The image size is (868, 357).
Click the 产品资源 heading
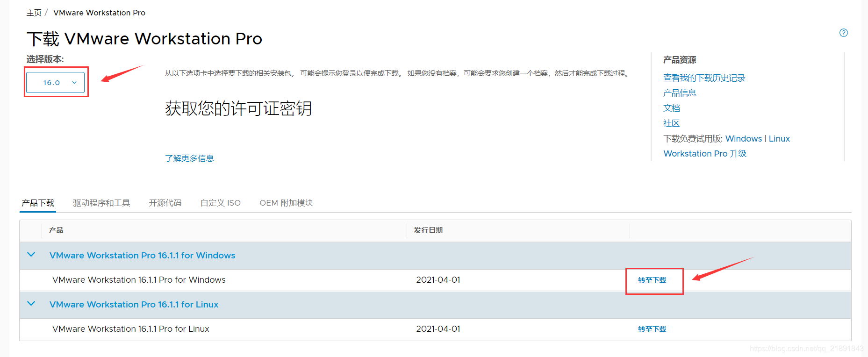680,60
